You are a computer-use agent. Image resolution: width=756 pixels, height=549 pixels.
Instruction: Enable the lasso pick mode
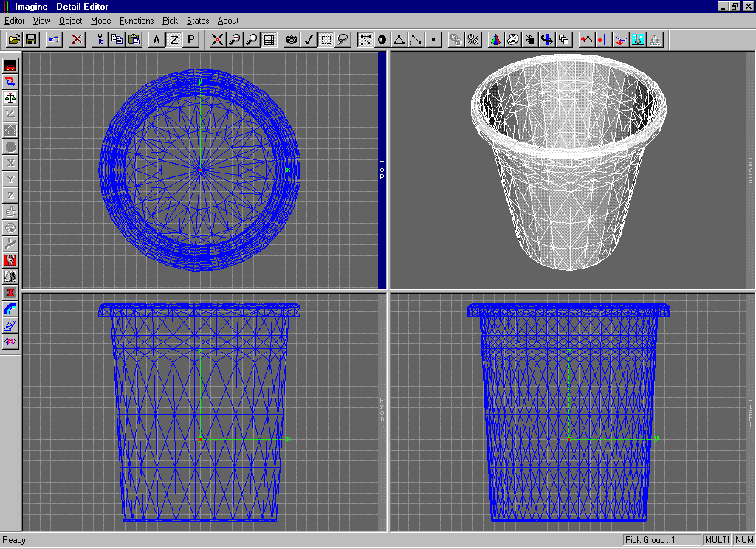pos(343,40)
